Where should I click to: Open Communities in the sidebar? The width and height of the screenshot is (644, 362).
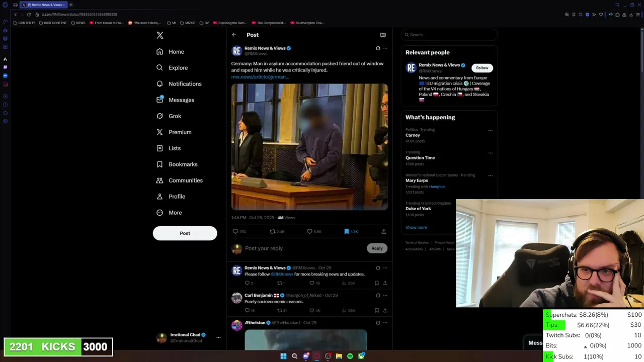tap(179, 180)
